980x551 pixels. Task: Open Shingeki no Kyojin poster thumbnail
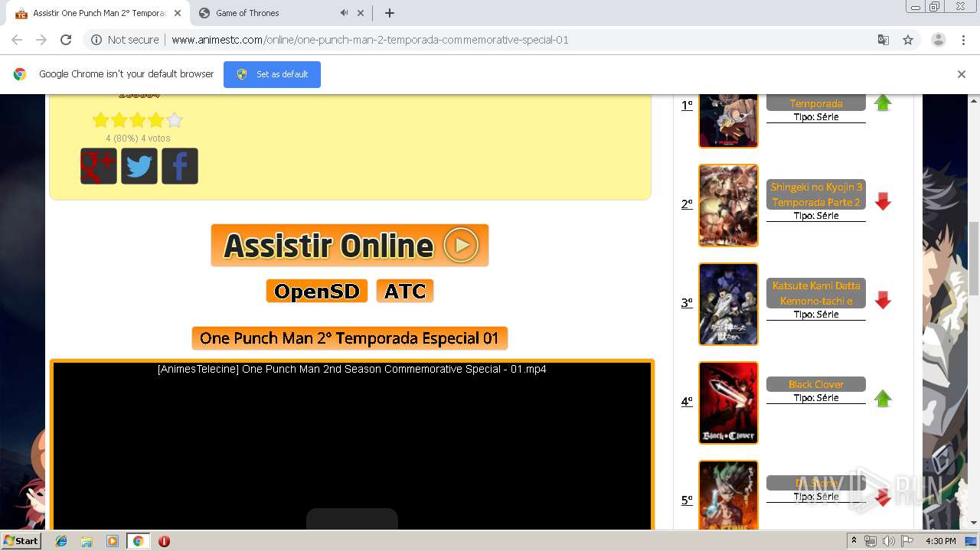pos(728,205)
